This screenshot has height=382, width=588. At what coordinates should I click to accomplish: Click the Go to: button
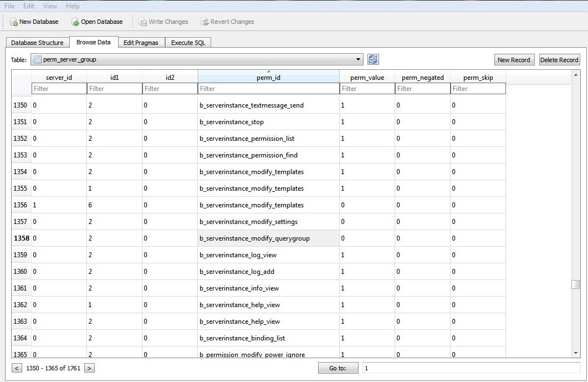338,368
